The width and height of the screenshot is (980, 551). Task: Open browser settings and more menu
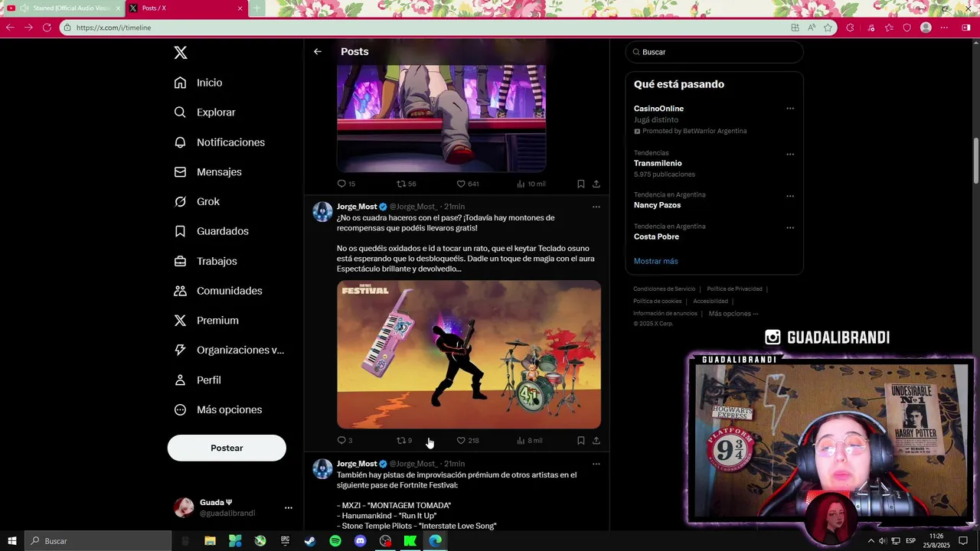[x=944, y=28]
